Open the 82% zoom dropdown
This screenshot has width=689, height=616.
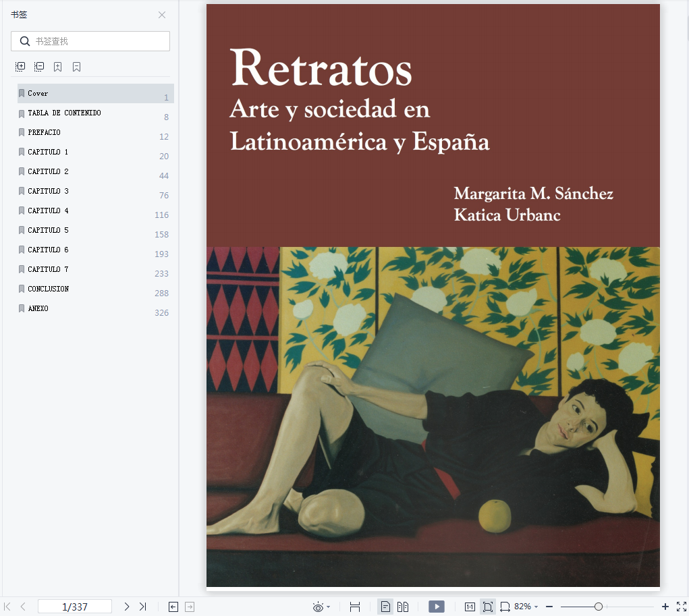[526, 607]
